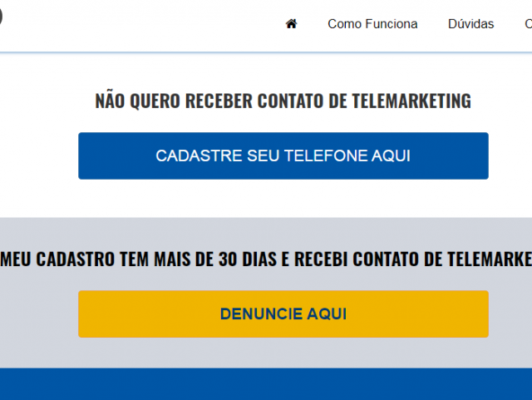Click CADASTRE SEU TELEFONE AQUI button
The height and width of the screenshot is (400, 532).
[283, 156]
